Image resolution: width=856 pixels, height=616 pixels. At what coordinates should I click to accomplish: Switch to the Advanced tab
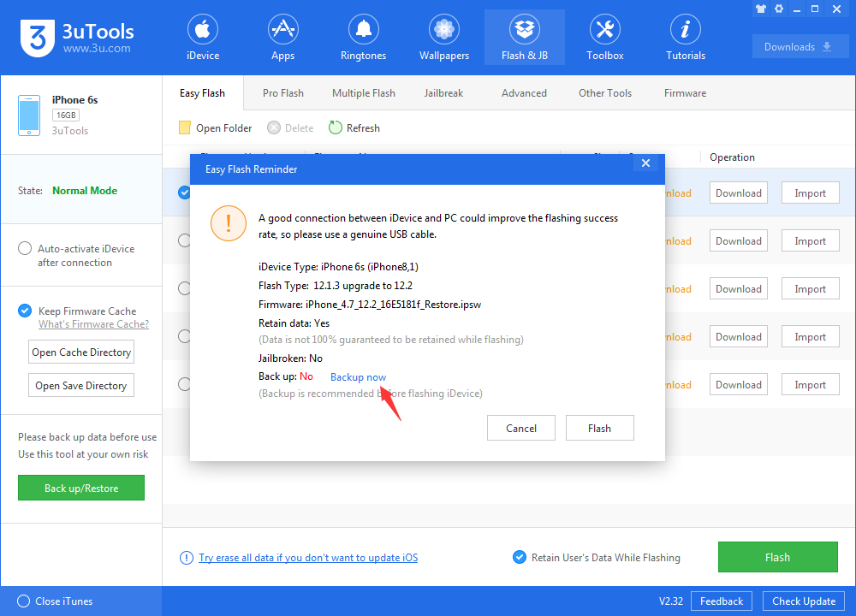point(524,93)
